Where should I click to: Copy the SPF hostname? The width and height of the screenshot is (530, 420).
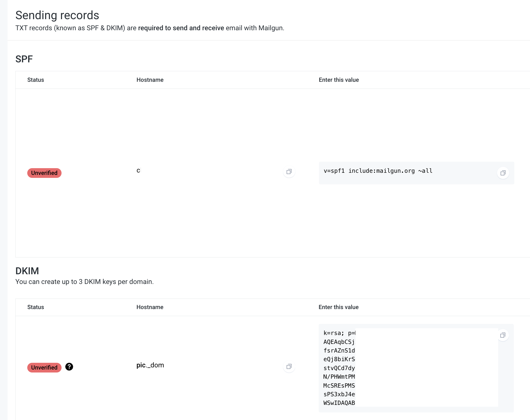[x=289, y=172]
